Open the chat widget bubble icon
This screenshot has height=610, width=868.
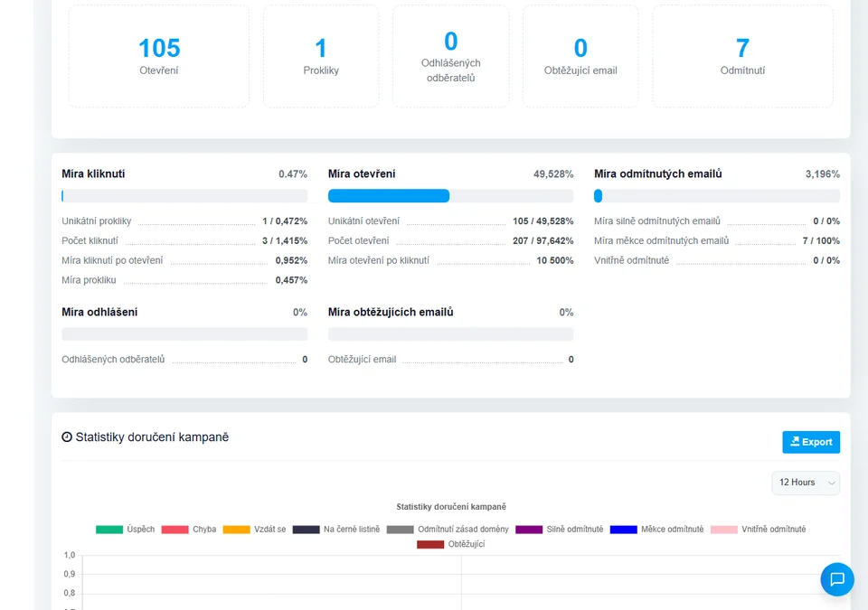(x=836, y=579)
